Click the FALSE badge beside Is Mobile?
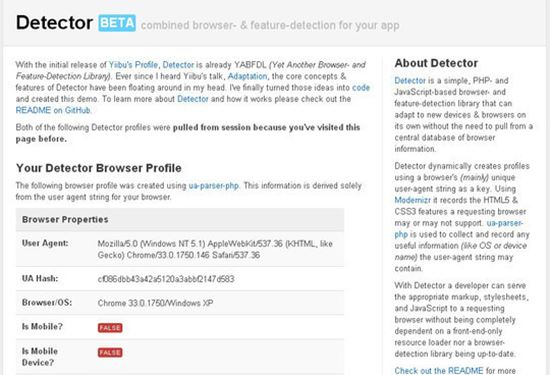 point(110,328)
